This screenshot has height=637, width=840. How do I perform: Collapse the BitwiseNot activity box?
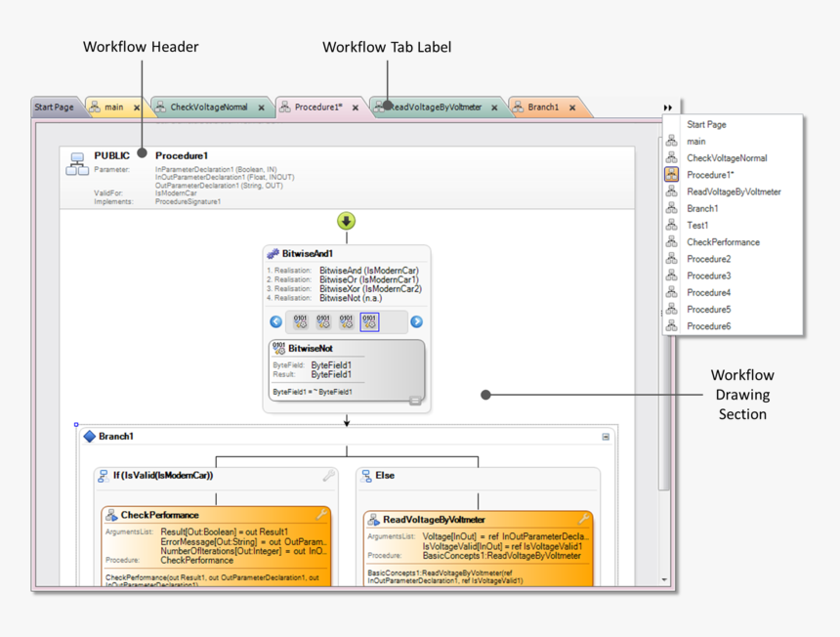click(415, 401)
